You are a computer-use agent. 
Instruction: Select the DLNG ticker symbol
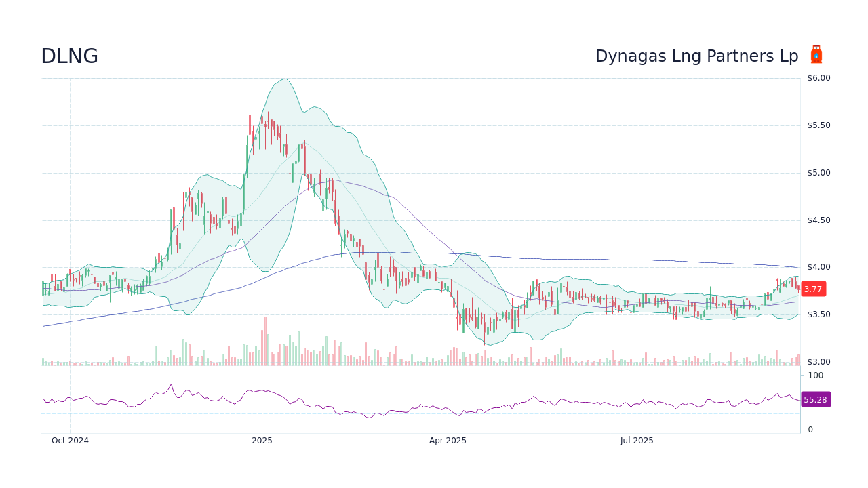(68, 56)
